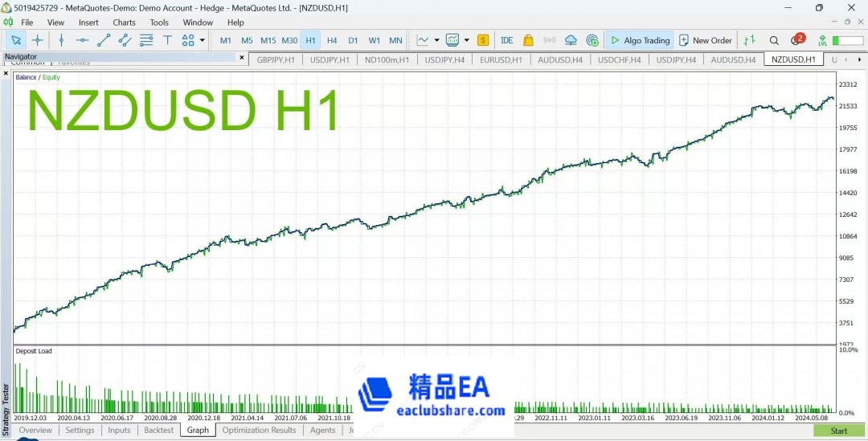Click the trading signals icon
This screenshot has height=441, width=868.
coord(549,40)
